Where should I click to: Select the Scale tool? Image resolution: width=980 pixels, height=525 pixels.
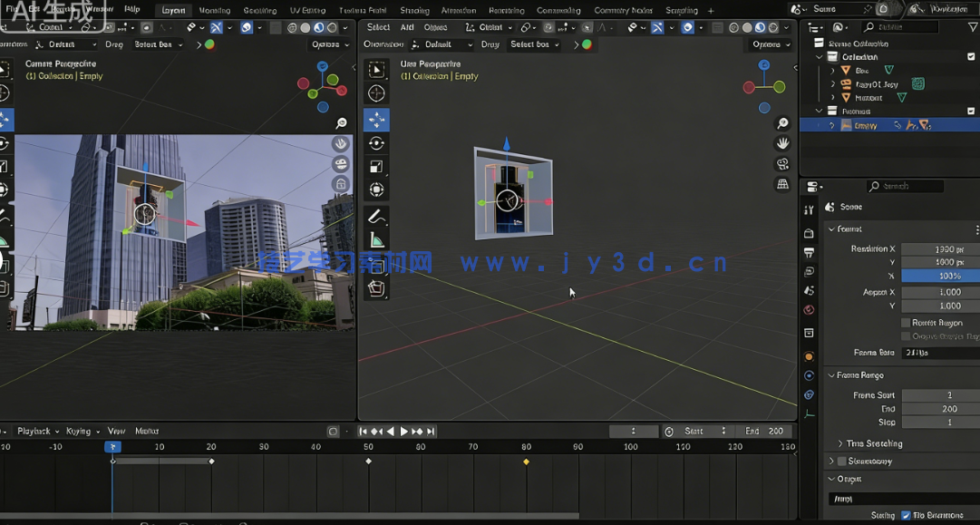click(x=376, y=166)
